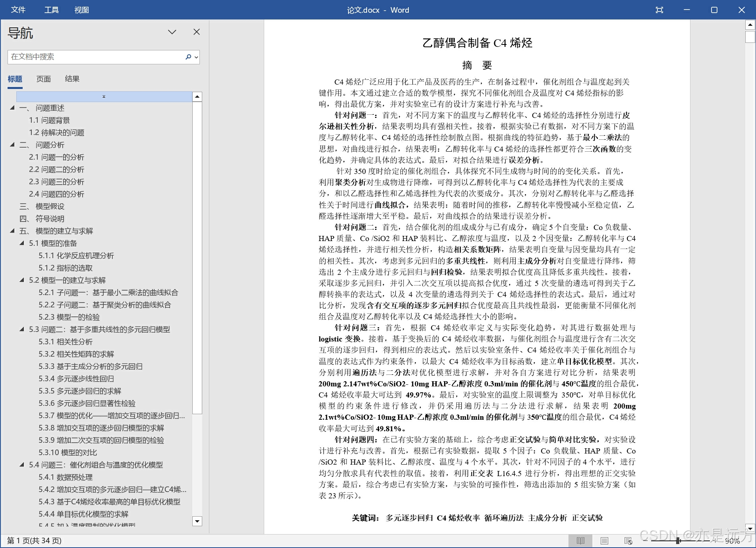Select the 结果 (Results) tab
The image size is (756, 548).
(x=72, y=79)
